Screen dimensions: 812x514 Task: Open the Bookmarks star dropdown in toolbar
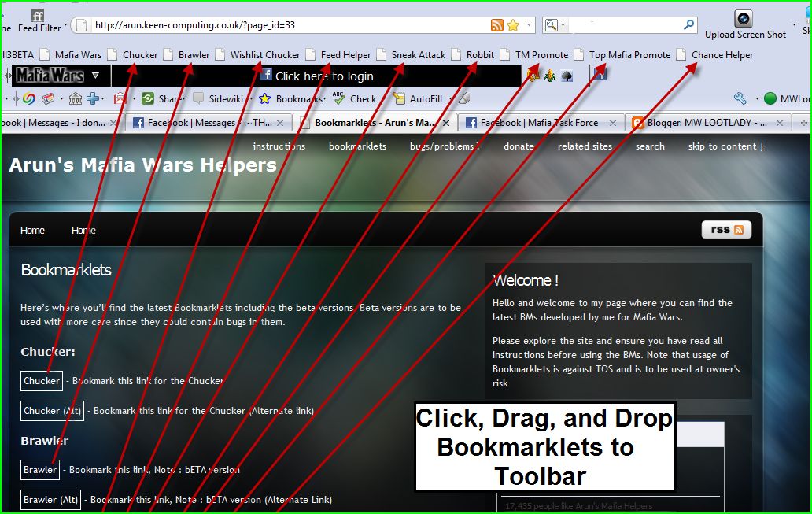(x=293, y=98)
